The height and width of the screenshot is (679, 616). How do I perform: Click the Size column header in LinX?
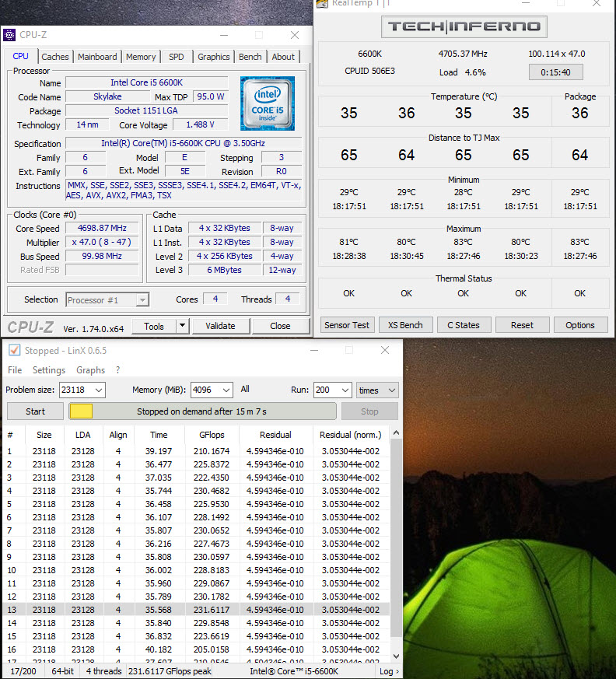(44, 435)
